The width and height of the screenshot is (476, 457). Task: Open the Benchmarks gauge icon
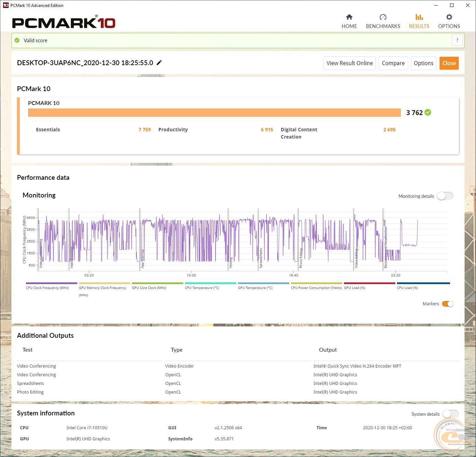click(383, 17)
